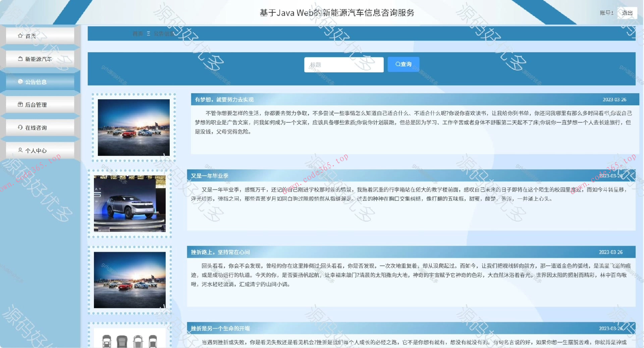Click the magnifier icon in 查询 button
Screen dimensions: 644x348
point(397,64)
